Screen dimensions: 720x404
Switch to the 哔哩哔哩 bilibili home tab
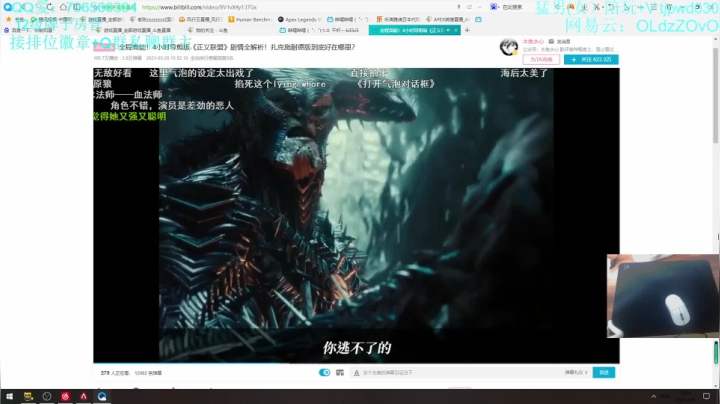(x=321, y=30)
